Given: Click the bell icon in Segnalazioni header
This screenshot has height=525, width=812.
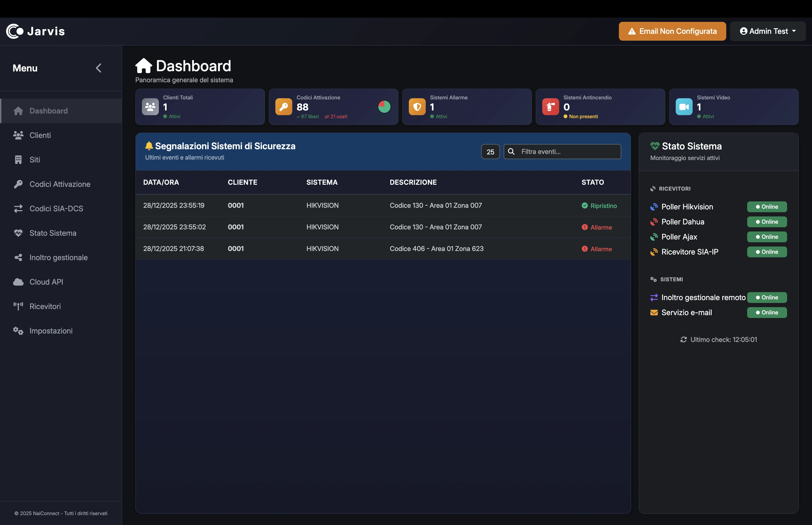Looking at the screenshot, I should tap(149, 146).
